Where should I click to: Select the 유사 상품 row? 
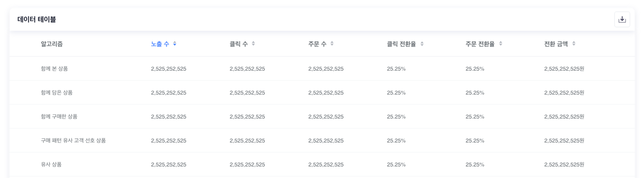coord(51,164)
